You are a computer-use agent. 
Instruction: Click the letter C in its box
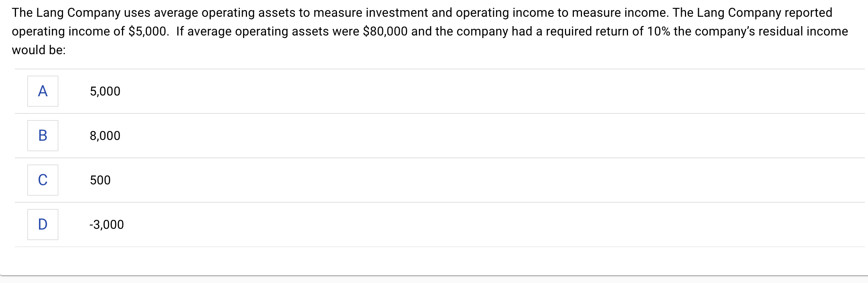coord(43,180)
